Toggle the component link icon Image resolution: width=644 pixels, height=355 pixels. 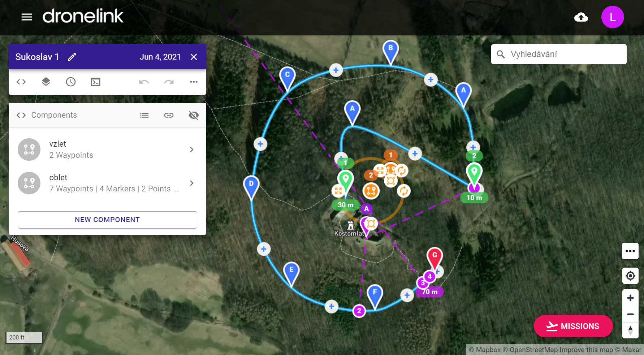(x=169, y=115)
